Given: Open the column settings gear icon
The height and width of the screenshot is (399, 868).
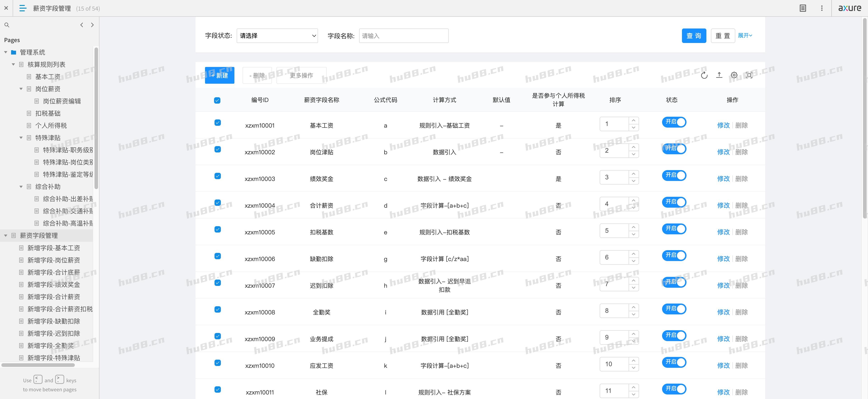Looking at the screenshot, I should (x=734, y=75).
